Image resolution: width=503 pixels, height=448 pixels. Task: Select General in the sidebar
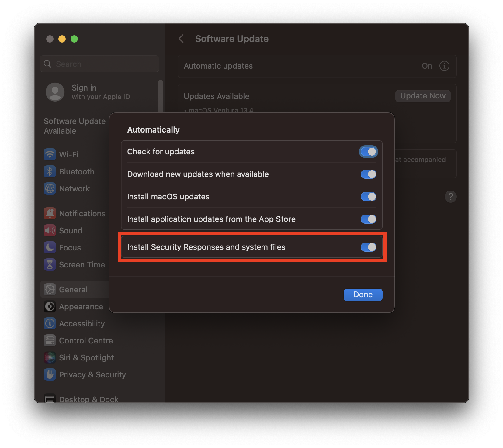click(73, 289)
